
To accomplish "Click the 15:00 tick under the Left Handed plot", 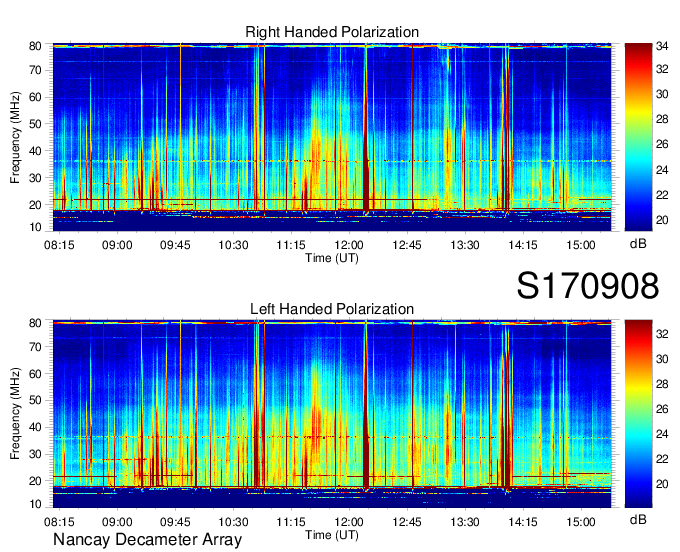I will (581, 522).
